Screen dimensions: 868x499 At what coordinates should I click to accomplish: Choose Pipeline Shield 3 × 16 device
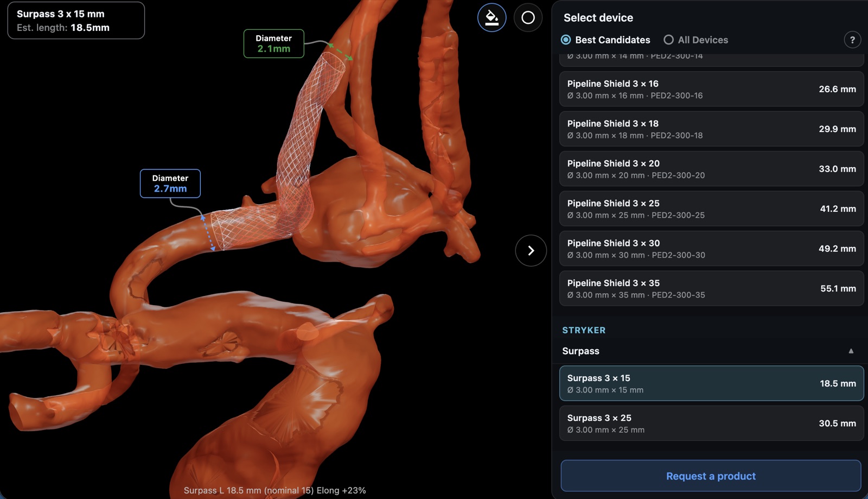point(711,89)
